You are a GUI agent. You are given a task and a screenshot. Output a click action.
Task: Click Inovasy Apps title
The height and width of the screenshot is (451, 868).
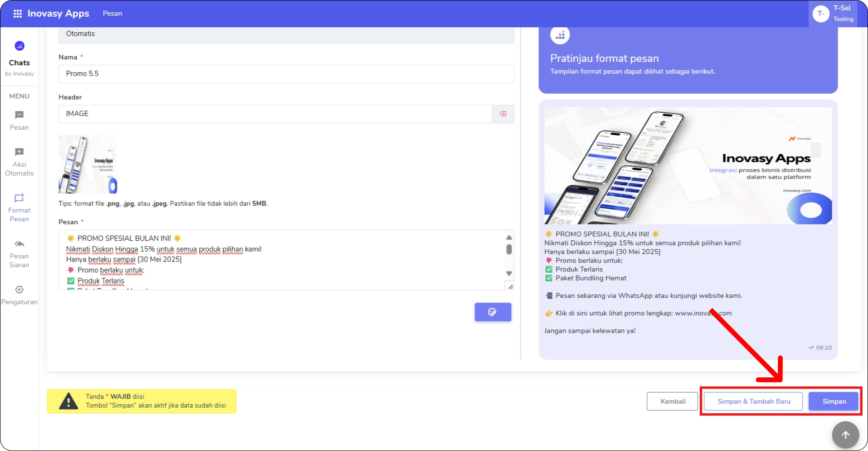coord(58,13)
